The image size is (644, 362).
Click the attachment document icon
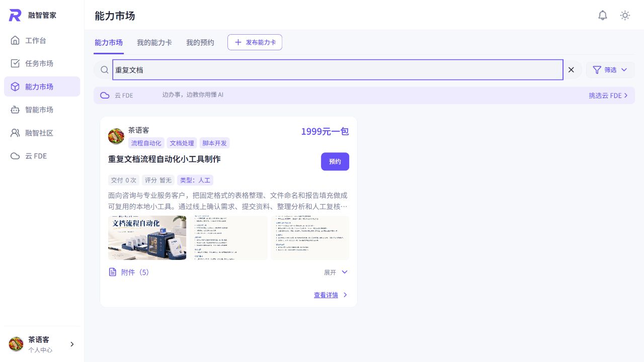click(x=113, y=272)
